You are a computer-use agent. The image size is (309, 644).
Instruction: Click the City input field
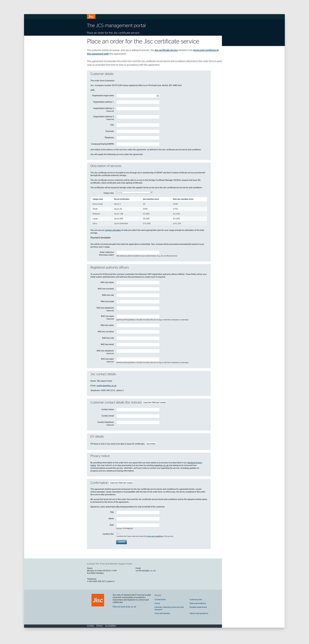tap(138, 125)
